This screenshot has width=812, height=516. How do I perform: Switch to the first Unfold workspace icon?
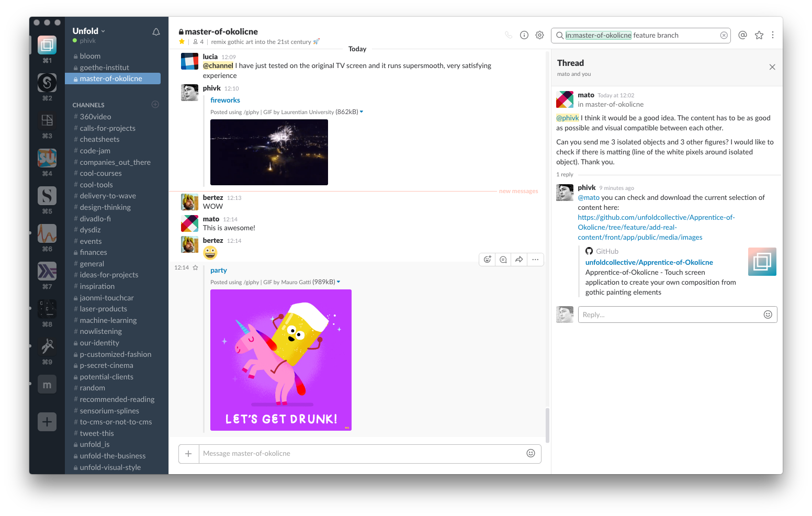[x=47, y=46]
